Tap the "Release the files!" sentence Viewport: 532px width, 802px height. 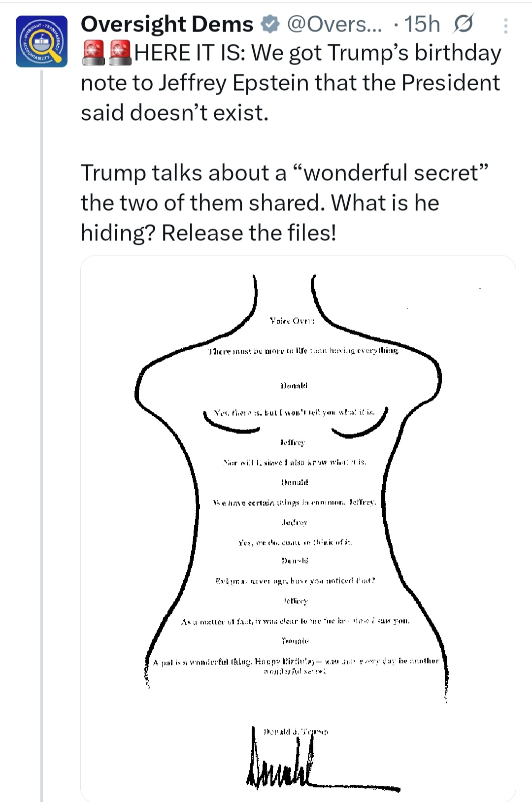click(x=249, y=233)
